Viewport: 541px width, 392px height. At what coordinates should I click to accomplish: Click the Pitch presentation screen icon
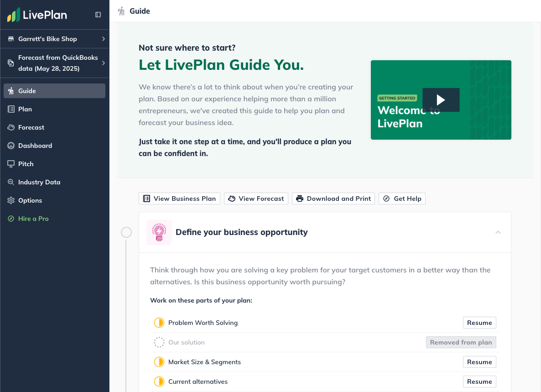(x=11, y=164)
